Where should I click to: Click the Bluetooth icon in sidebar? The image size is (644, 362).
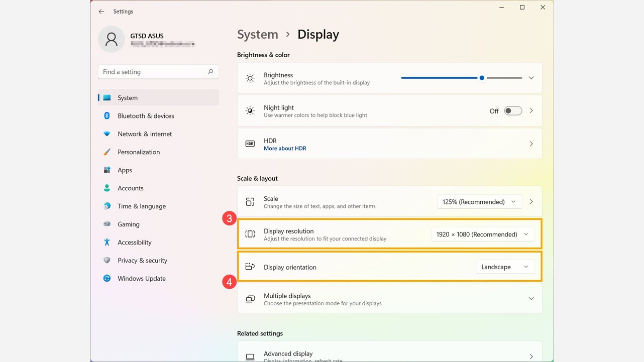click(107, 116)
